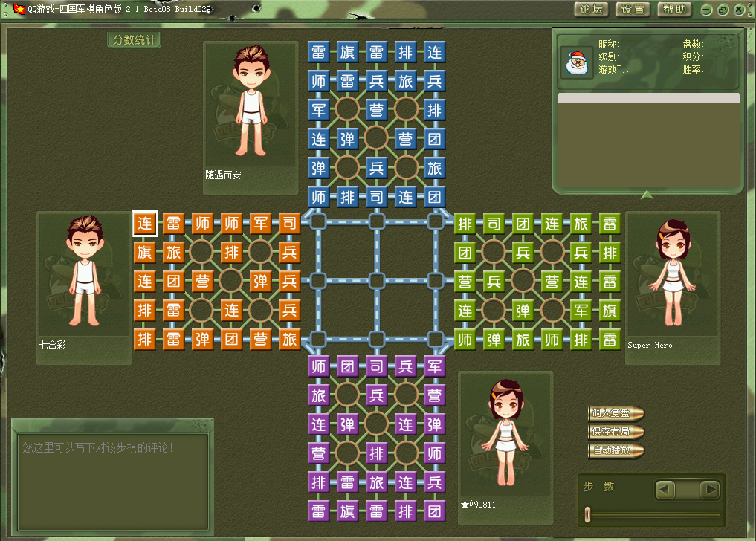Select the purple 军 piece

[x=434, y=366]
